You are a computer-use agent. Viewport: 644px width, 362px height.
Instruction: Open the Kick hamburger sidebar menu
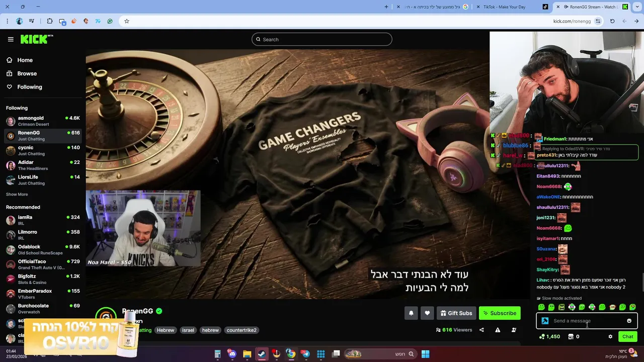pyautogui.click(x=11, y=39)
